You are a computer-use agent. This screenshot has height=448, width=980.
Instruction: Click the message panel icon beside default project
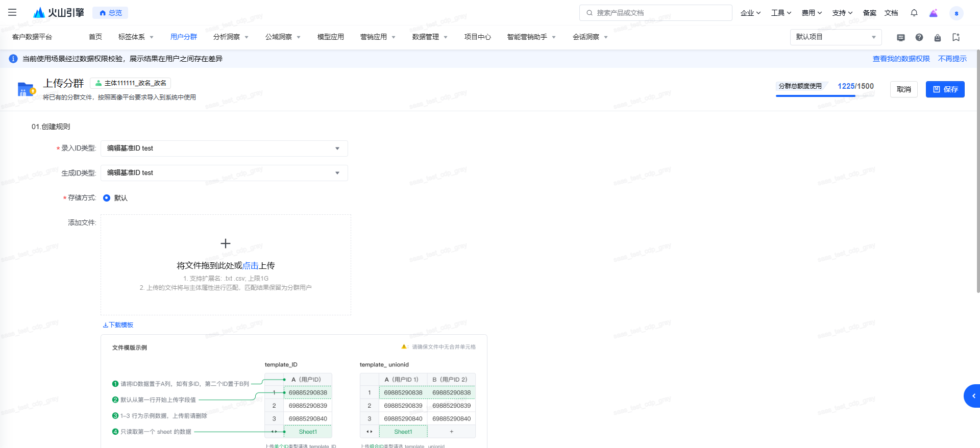pos(900,37)
